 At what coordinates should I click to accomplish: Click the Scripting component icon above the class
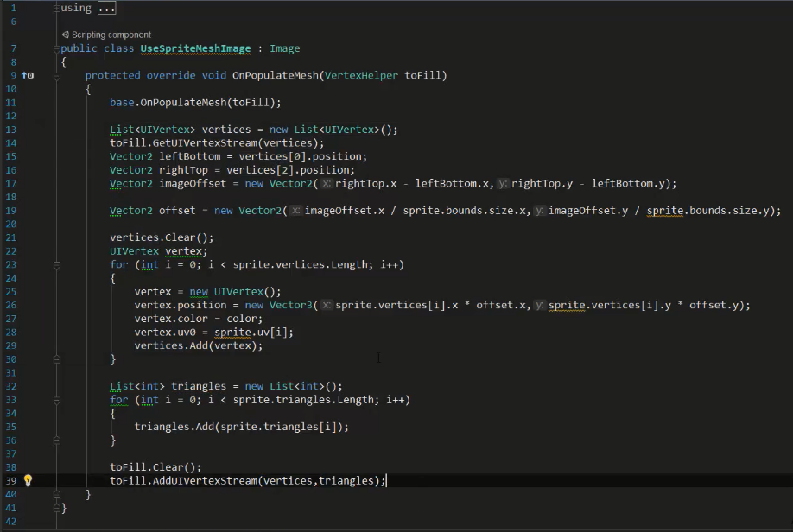point(66,35)
